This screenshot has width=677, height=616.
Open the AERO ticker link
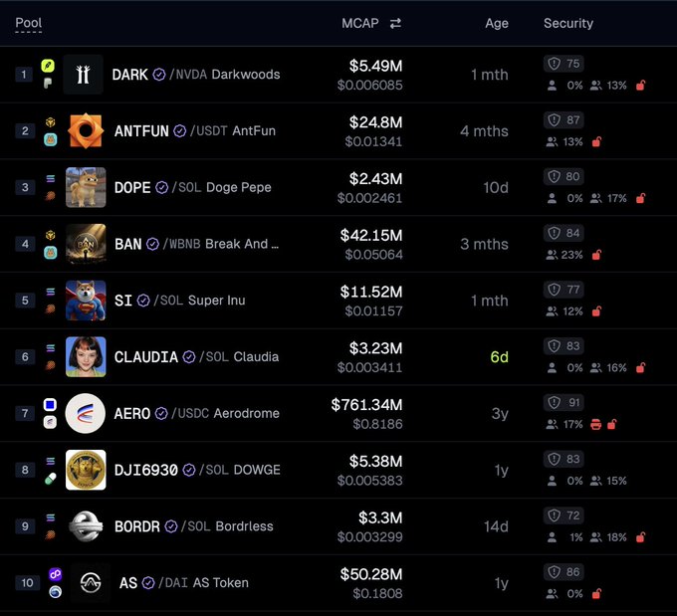pyautogui.click(x=132, y=414)
